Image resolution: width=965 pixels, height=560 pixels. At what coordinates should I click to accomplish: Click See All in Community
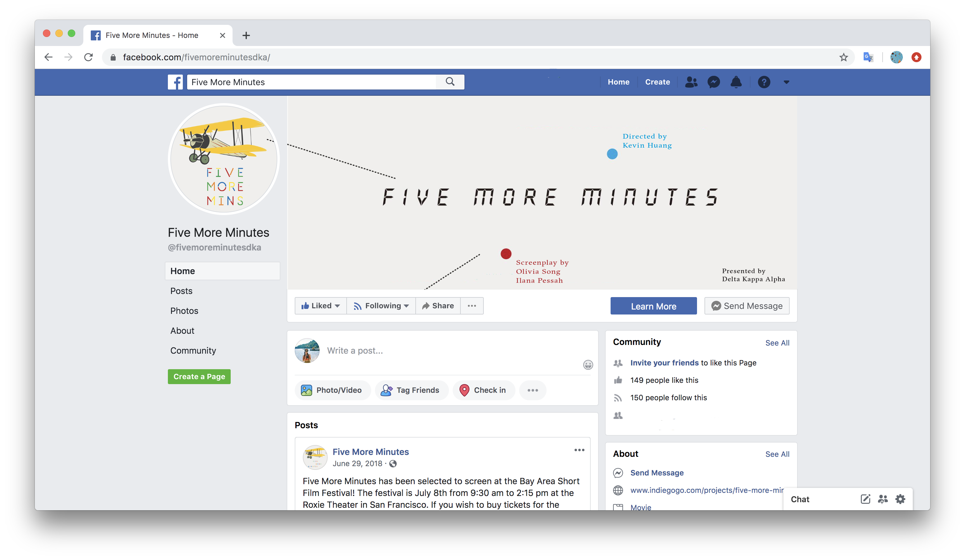[x=777, y=343]
